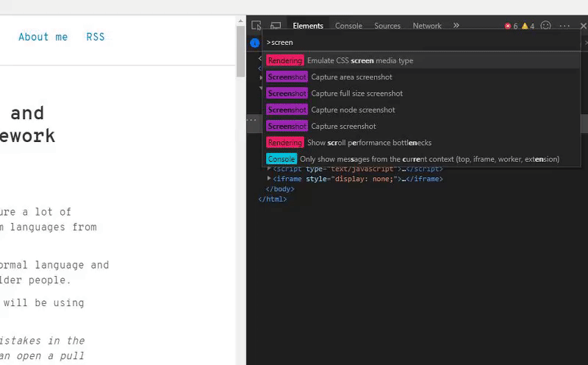Open the Network tab

427,26
